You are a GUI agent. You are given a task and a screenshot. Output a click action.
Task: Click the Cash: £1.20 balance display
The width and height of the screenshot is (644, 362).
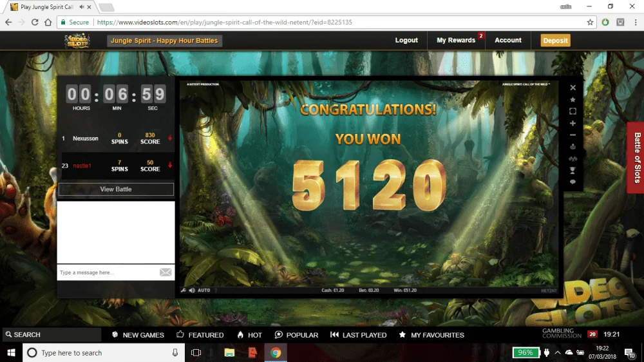[333, 290]
